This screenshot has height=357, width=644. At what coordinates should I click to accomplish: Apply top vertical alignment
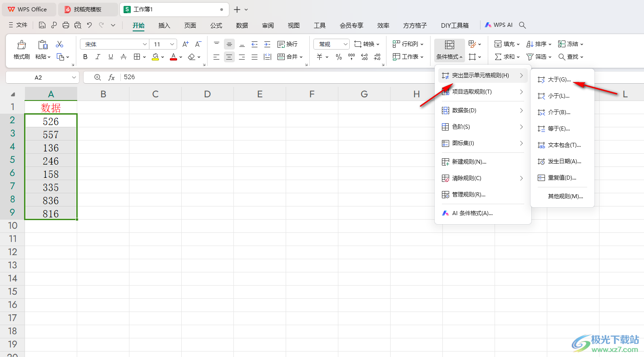217,44
